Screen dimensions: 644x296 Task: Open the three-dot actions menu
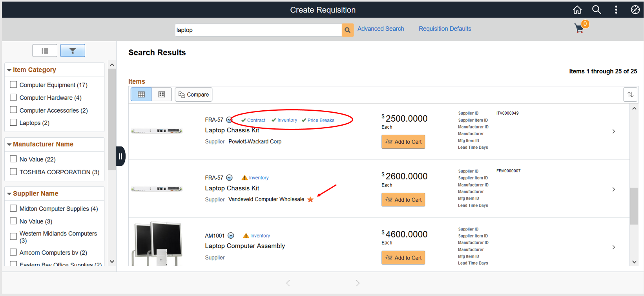[616, 10]
